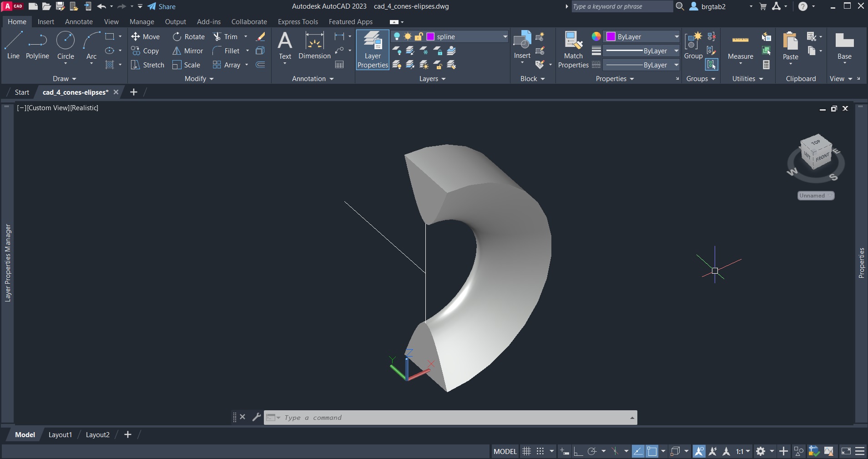Click the search keyword input box
The height and width of the screenshot is (459, 868).
click(622, 6)
